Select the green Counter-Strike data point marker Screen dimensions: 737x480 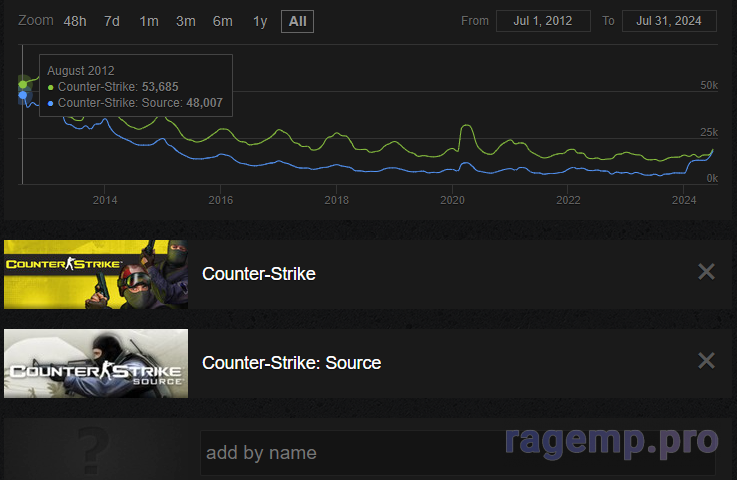click(23, 85)
